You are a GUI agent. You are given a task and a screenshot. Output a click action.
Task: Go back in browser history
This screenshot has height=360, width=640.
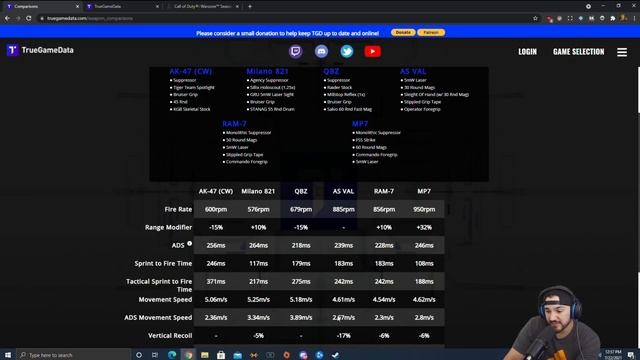(x=7, y=18)
